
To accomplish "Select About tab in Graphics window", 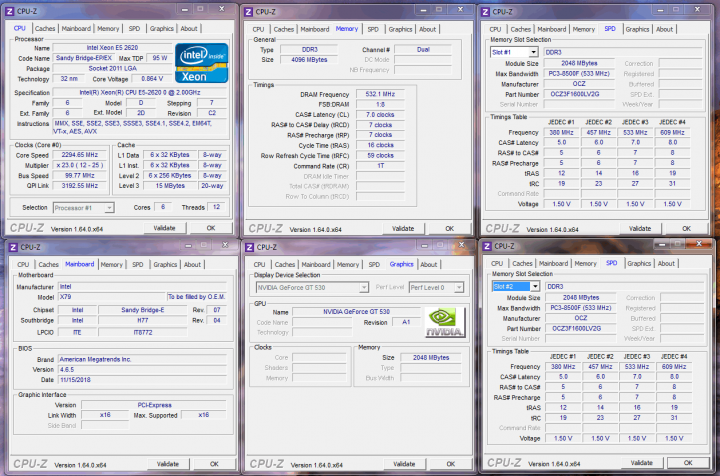I will (428, 265).
